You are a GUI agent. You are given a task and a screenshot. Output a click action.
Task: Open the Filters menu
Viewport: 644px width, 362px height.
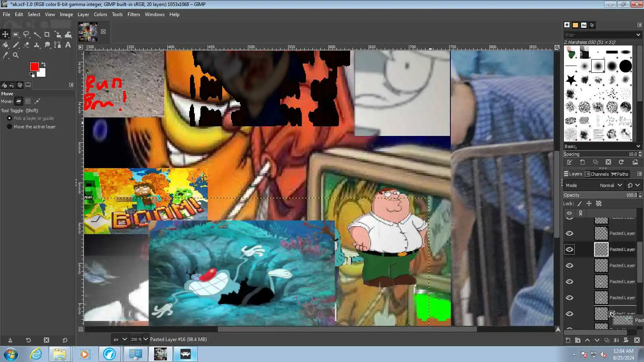click(x=134, y=14)
